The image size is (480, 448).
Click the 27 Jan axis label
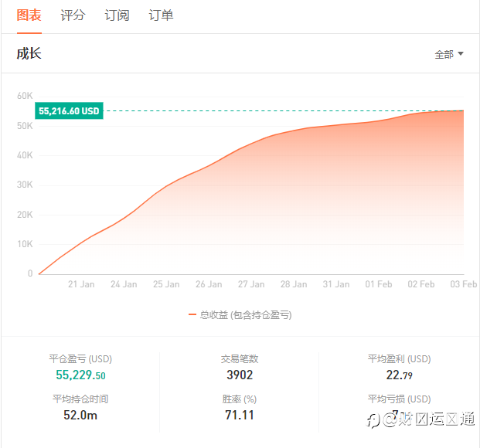251,284
